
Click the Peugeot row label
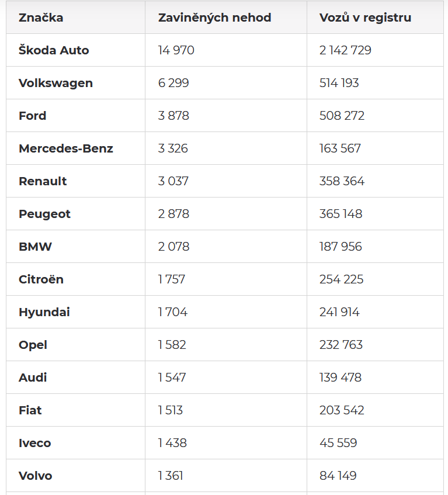pyautogui.click(x=44, y=214)
